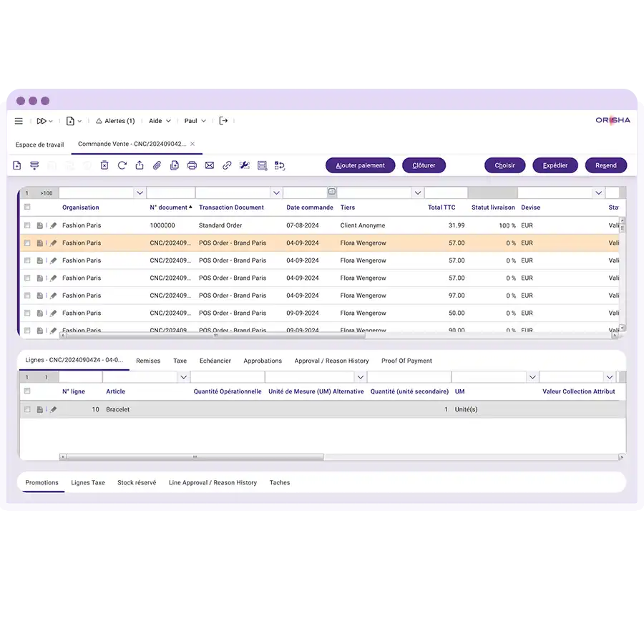Sort by Total TTC column header

point(441,208)
